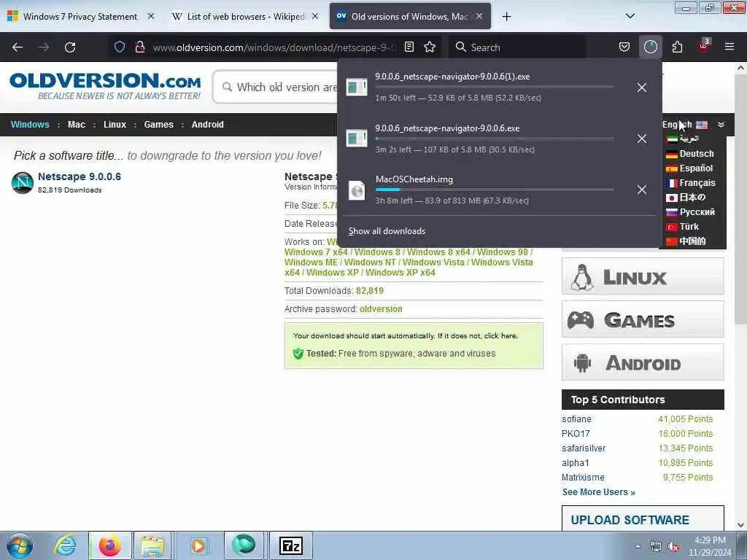Bookmark this page with star icon
The height and width of the screenshot is (560, 747).
tap(430, 47)
